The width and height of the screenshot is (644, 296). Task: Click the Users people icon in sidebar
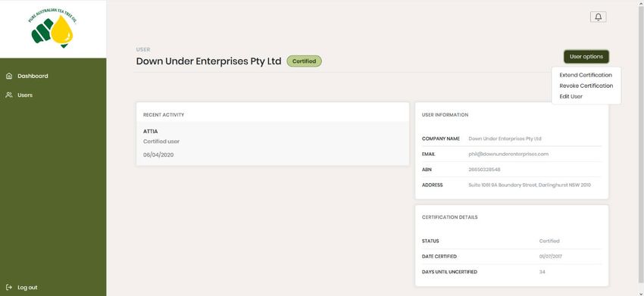9,95
